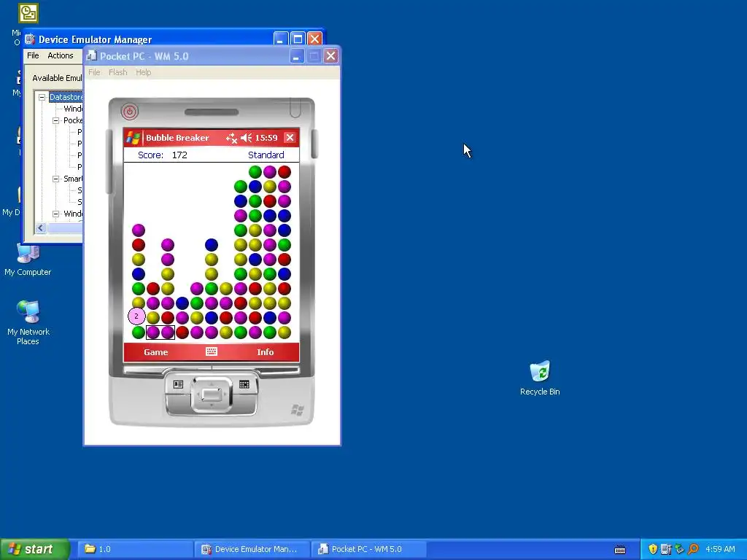Click the magnifier tray icon
747x560 pixels.
(x=693, y=549)
